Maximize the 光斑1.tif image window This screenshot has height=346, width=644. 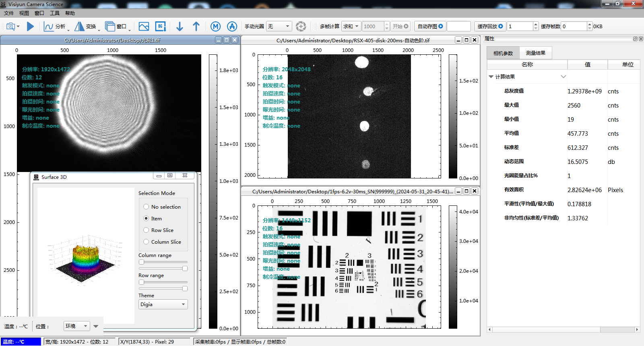coord(227,40)
